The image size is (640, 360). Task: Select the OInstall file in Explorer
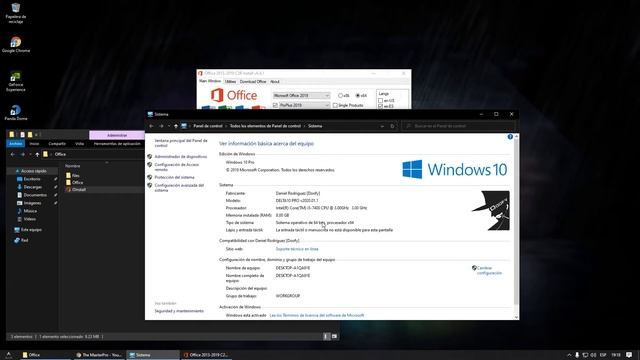pyautogui.click(x=76, y=189)
